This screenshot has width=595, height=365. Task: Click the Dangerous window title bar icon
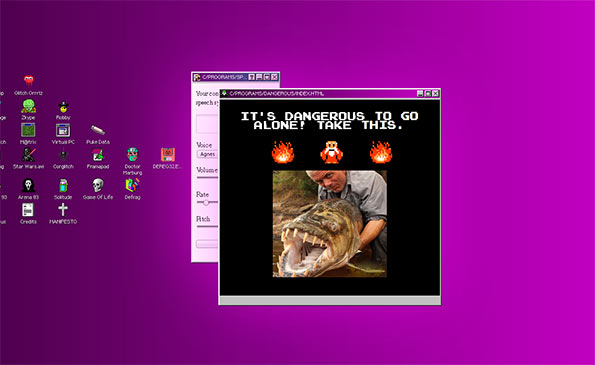[x=225, y=93]
